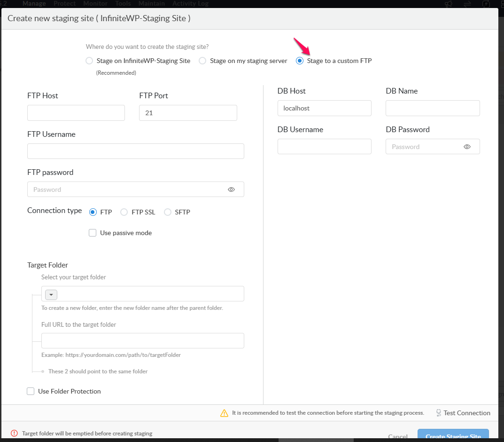Choose FTP SSL connection type
This screenshot has width=504, height=442.
(x=124, y=212)
